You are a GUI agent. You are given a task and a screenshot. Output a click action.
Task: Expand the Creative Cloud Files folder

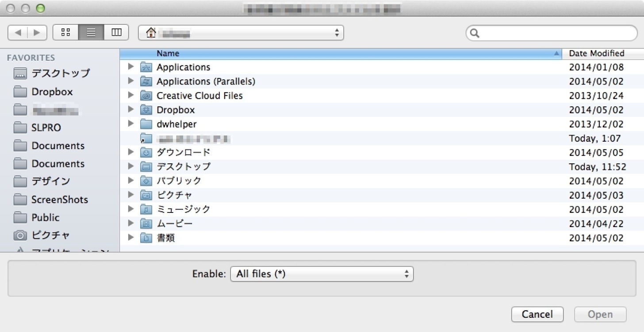(x=130, y=95)
